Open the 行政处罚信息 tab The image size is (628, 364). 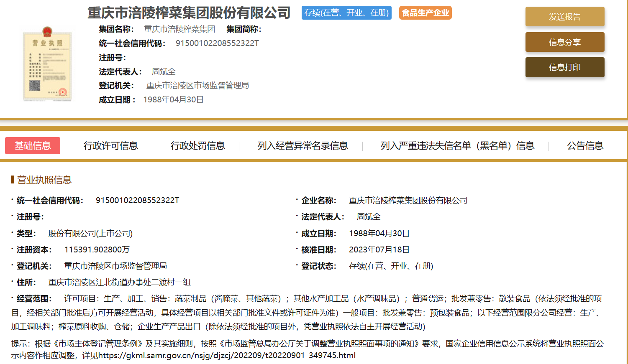[x=198, y=146]
